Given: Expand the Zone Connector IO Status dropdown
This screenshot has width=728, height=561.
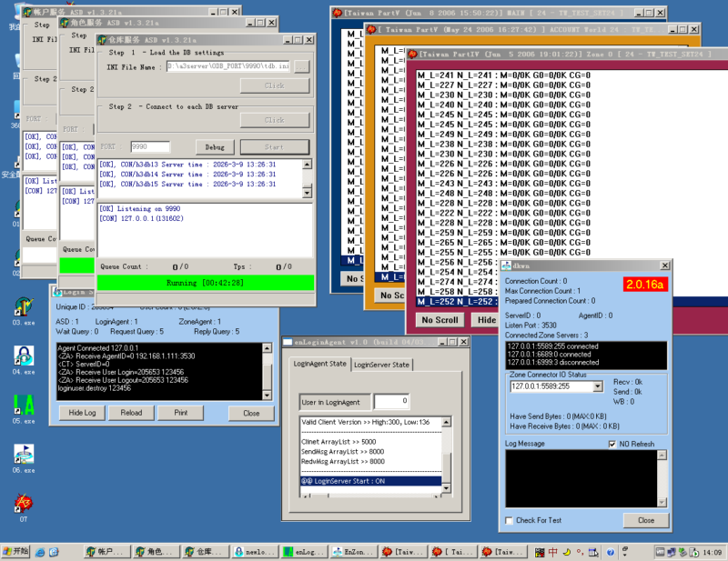Looking at the screenshot, I should pos(598,386).
